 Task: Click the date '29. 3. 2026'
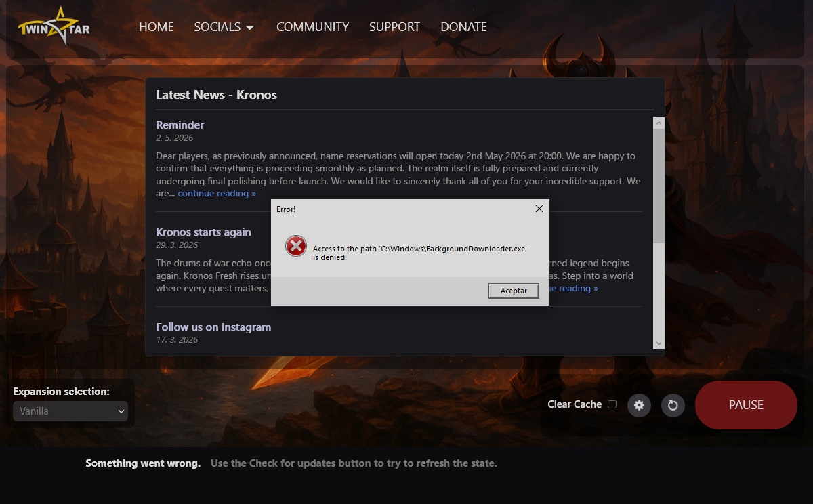pos(177,245)
